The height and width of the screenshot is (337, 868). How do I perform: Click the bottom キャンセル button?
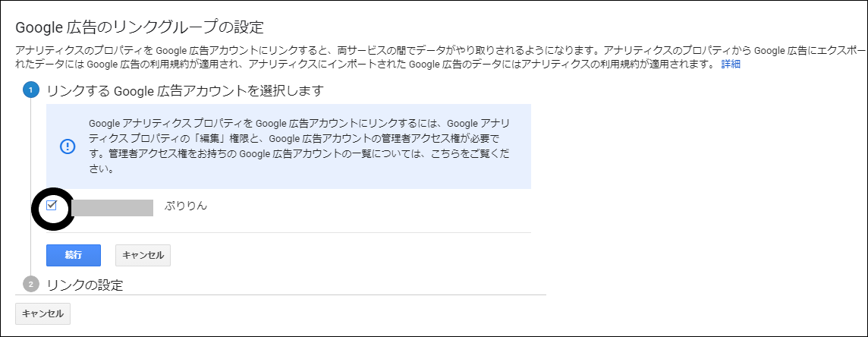(x=42, y=313)
